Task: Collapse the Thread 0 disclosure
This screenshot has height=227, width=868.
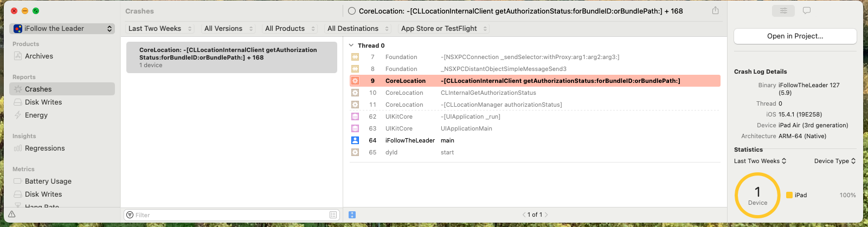Action: click(x=351, y=46)
